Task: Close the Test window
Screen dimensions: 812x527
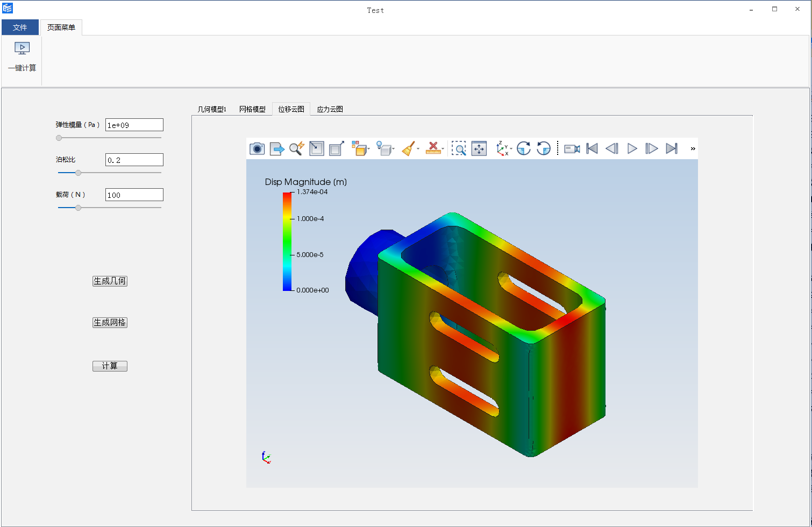Action: (797, 9)
